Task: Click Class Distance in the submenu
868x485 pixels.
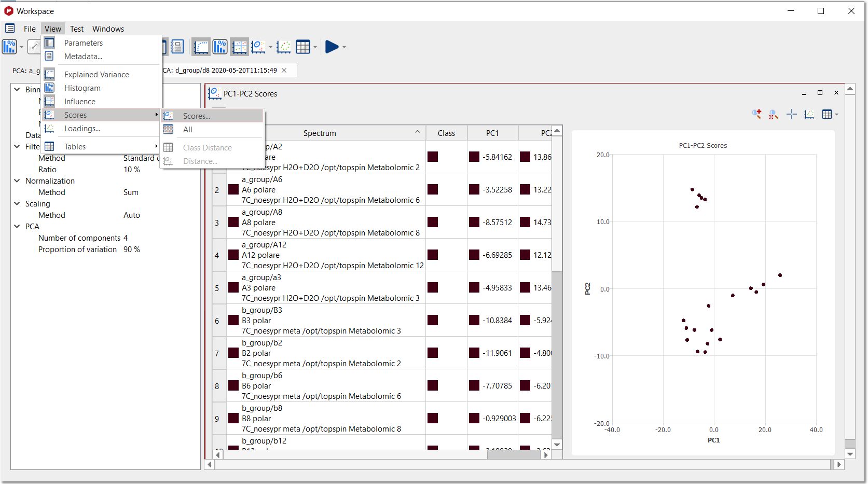Action: click(212, 148)
